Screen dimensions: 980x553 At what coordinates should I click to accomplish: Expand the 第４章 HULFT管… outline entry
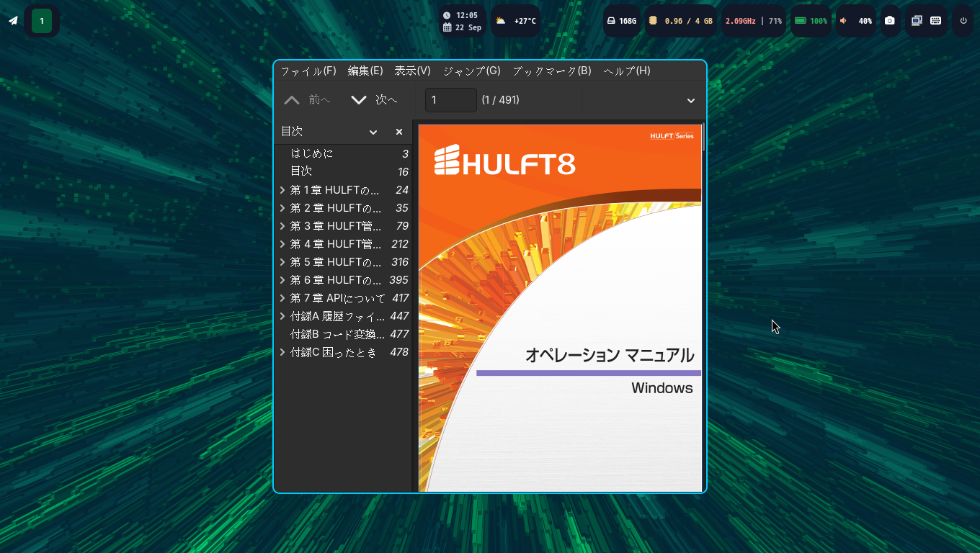(x=282, y=244)
